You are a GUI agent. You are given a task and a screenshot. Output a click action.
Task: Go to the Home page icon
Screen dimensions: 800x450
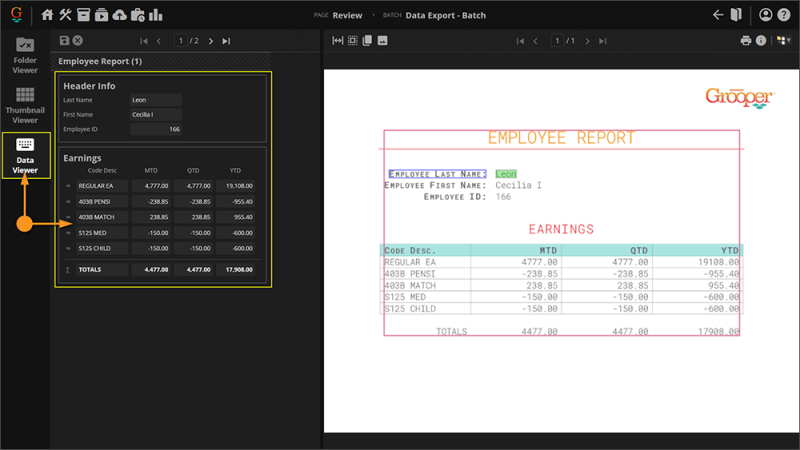47,15
